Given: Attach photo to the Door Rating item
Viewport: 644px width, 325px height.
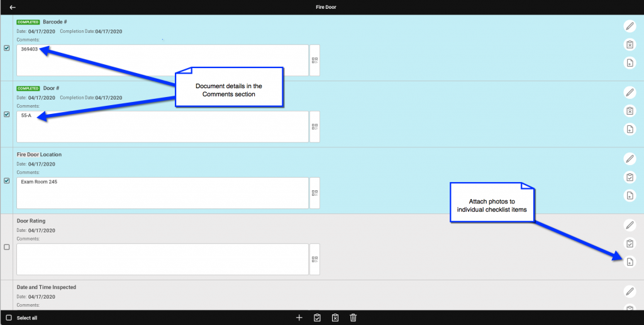Looking at the screenshot, I should (630, 262).
